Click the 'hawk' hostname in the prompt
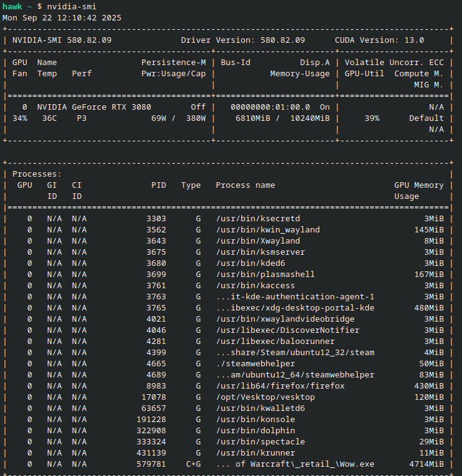Image resolution: width=462 pixels, height=476 pixels. point(12,6)
